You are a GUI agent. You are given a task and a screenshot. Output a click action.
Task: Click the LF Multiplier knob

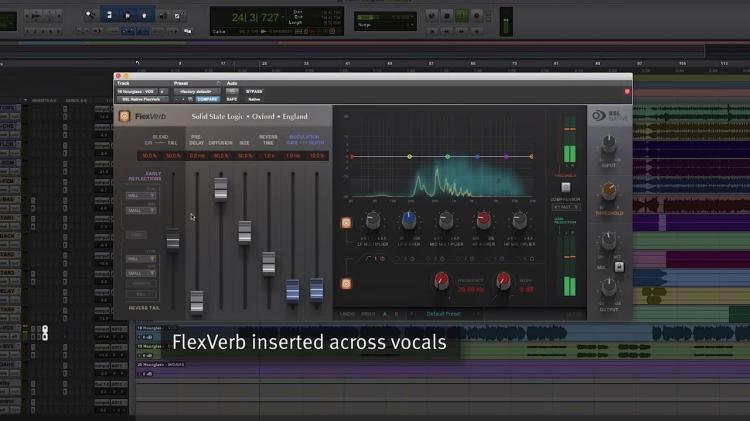[373, 221]
